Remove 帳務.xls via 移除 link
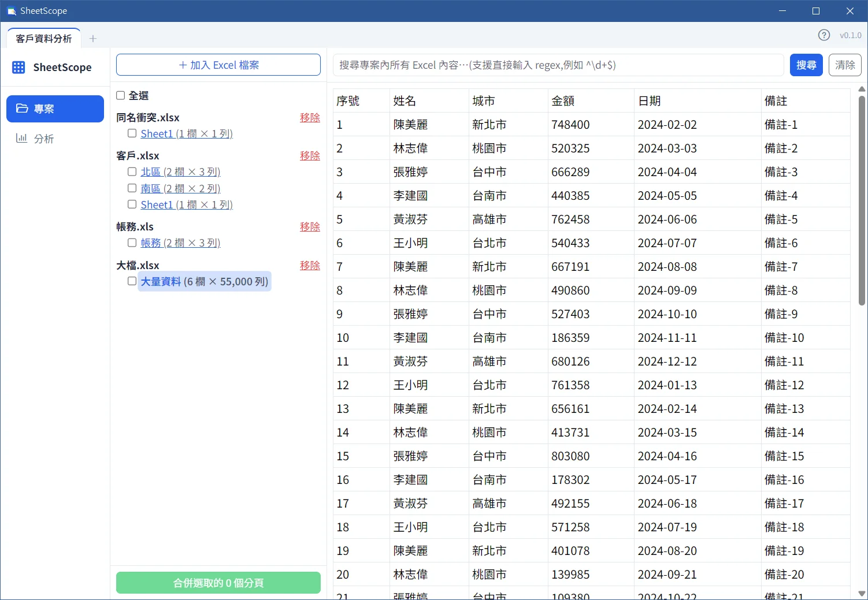Image resolution: width=868 pixels, height=600 pixels. (310, 226)
